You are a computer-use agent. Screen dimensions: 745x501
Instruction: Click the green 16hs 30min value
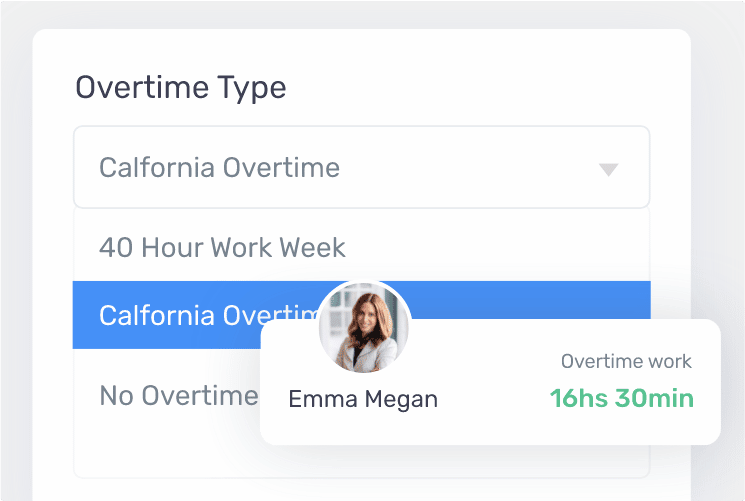pos(621,398)
